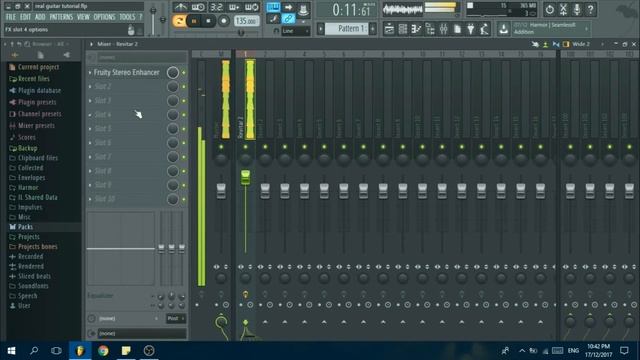Open Fruity Stereo Enhancer plugin

pos(127,73)
